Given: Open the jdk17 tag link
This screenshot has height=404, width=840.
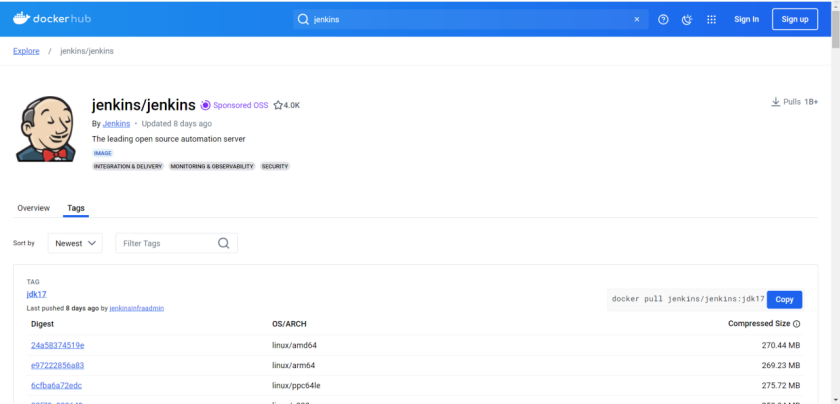Looking at the screenshot, I should 36,294.
